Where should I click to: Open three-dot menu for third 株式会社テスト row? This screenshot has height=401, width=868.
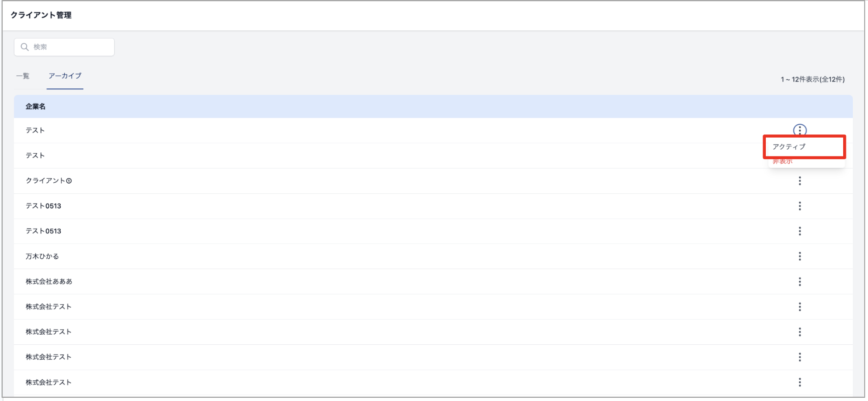[x=799, y=357]
